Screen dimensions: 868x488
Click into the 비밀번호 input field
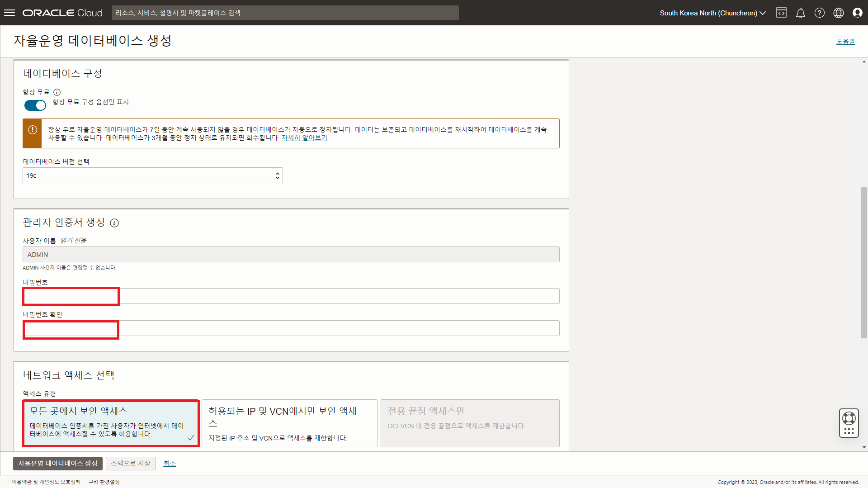tap(291, 296)
